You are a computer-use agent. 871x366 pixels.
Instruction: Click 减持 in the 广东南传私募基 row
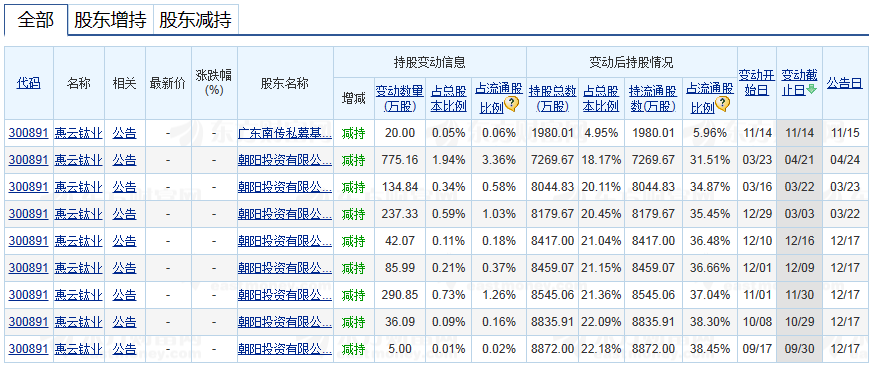[x=354, y=133]
